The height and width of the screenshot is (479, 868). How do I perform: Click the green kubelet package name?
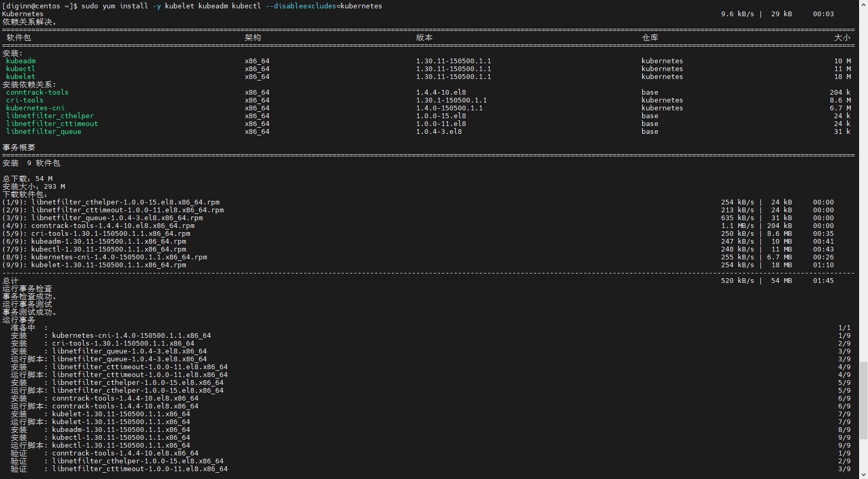pos(21,77)
